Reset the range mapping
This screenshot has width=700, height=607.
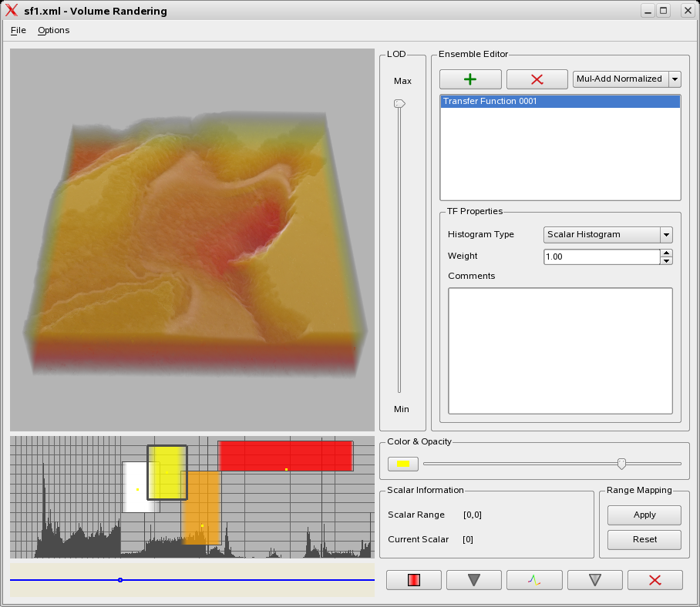(x=644, y=540)
